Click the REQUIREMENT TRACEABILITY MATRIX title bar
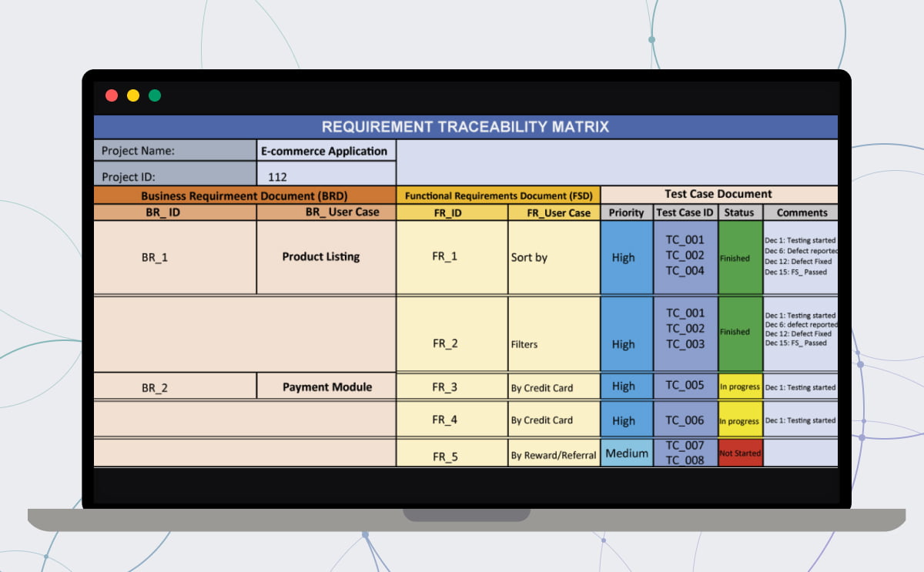 point(465,127)
